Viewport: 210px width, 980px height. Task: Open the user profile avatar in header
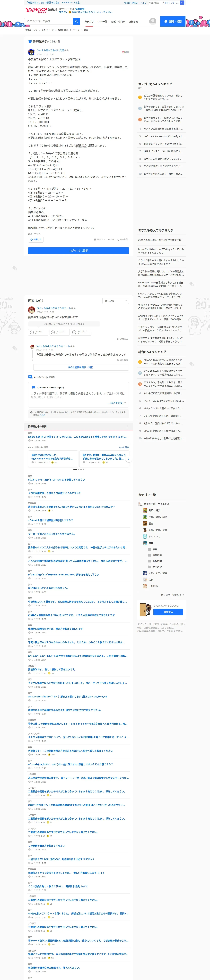[x=153, y=21]
